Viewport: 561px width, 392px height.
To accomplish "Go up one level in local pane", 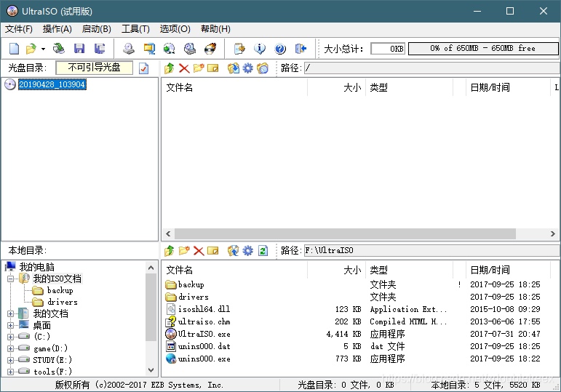I will pyautogui.click(x=170, y=250).
